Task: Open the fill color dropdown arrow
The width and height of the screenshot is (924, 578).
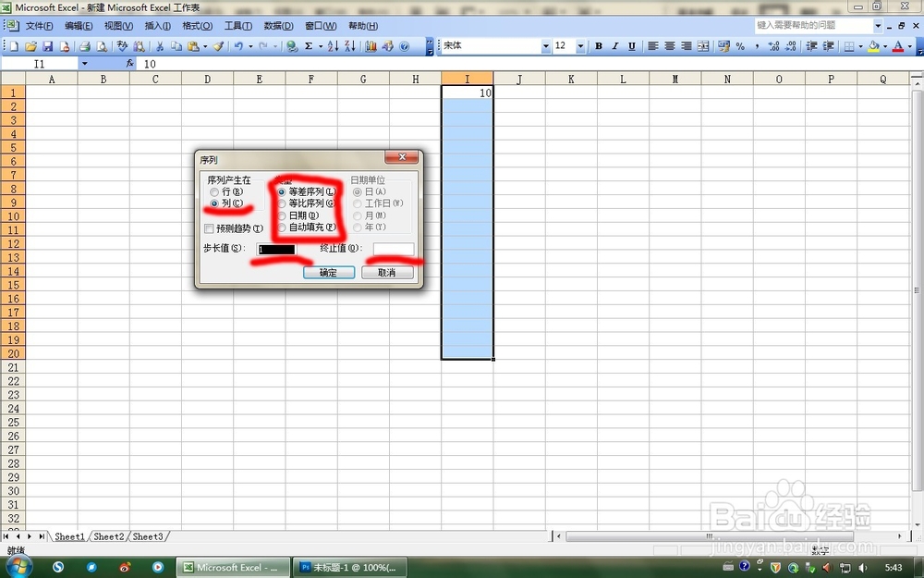Action: [884, 46]
